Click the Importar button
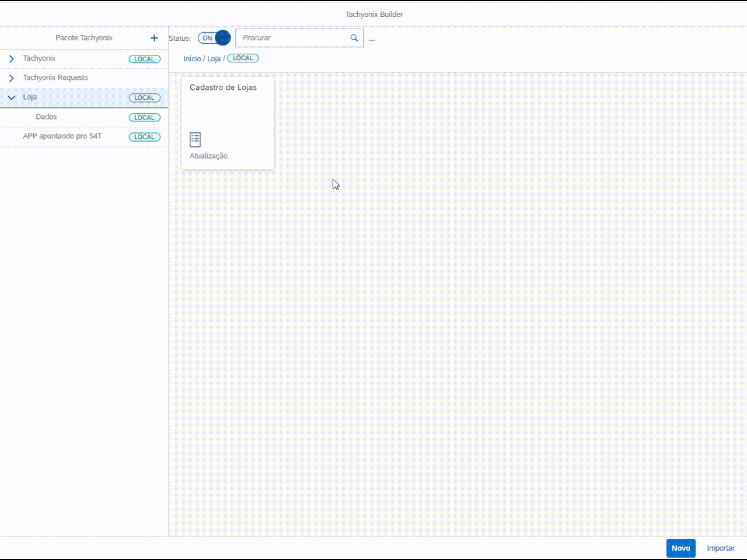The width and height of the screenshot is (747, 560). point(720,548)
